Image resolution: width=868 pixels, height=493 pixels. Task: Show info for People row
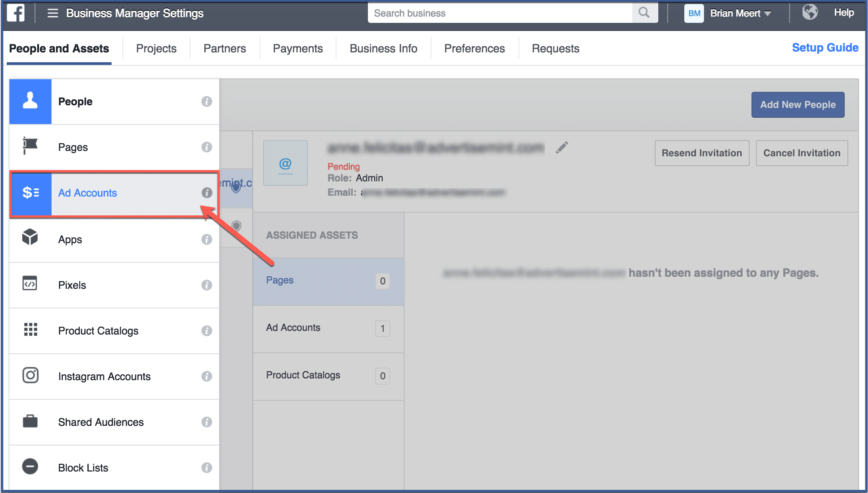207,102
